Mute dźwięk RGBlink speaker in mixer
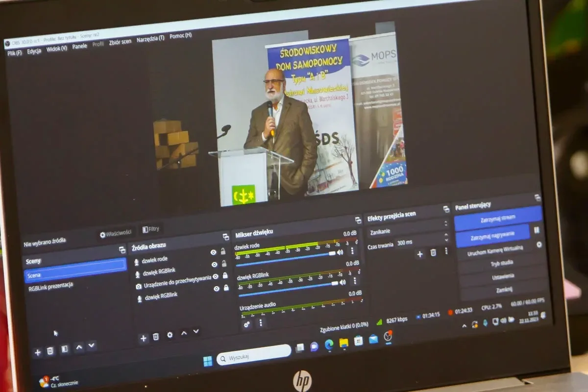The height and width of the screenshot is (392, 588). [343, 282]
